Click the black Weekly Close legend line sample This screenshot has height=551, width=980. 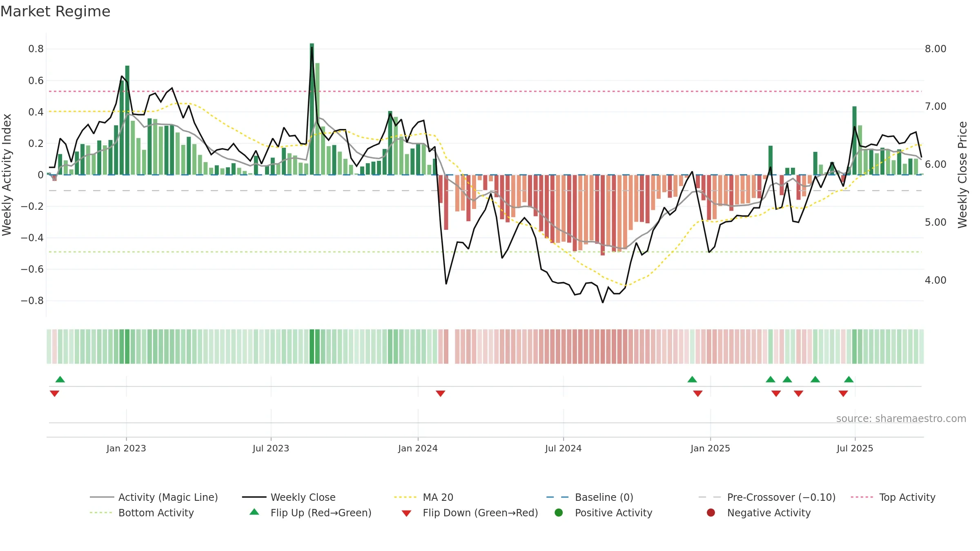click(254, 497)
